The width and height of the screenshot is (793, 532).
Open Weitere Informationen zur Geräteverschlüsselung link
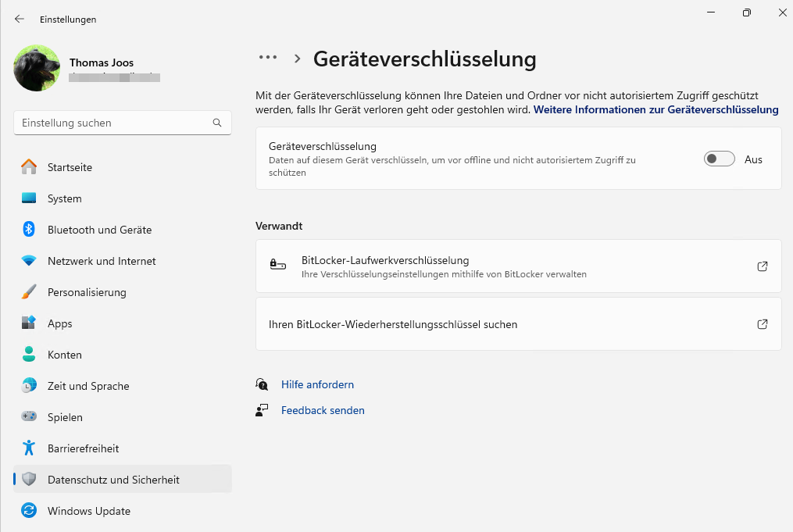coord(655,110)
